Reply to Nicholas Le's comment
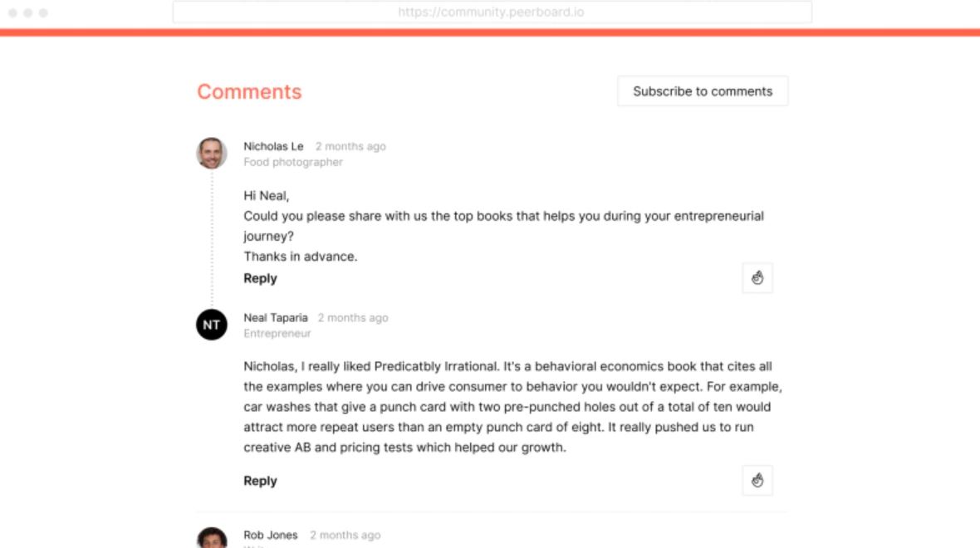980x548 pixels. 260,279
